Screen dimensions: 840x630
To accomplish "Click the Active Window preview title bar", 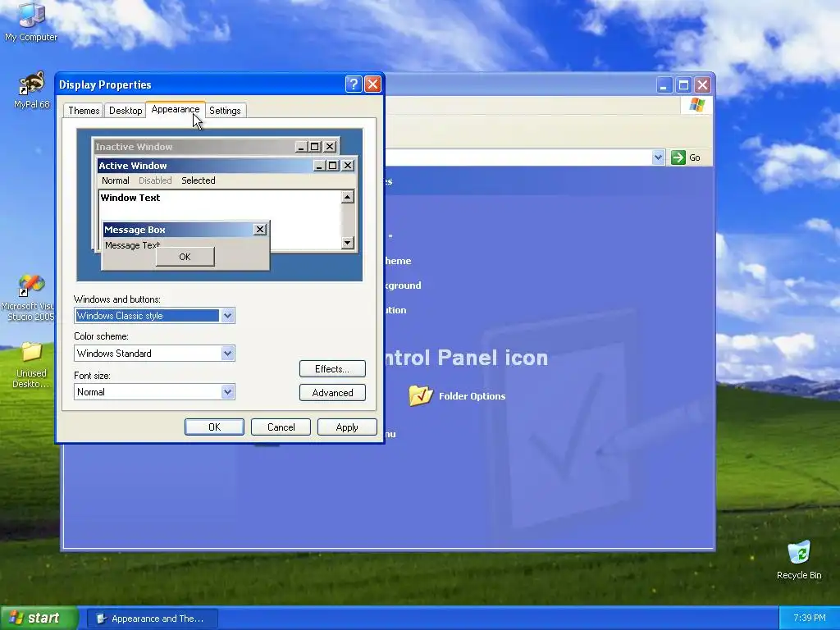I will click(x=226, y=166).
